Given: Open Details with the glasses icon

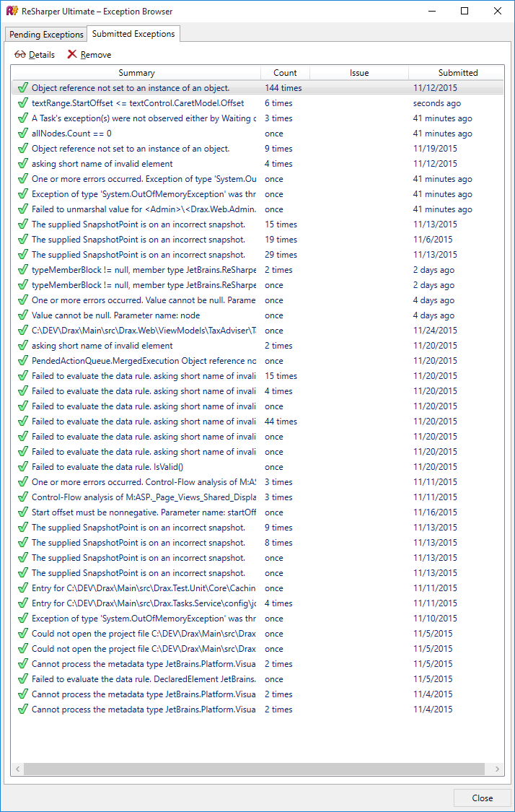Looking at the screenshot, I should (20, 54).
